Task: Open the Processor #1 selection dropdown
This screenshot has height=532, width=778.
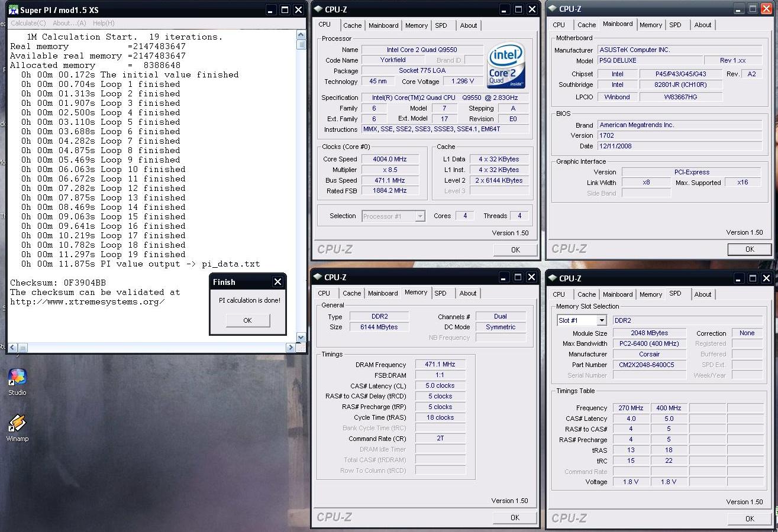Action: 420,216
